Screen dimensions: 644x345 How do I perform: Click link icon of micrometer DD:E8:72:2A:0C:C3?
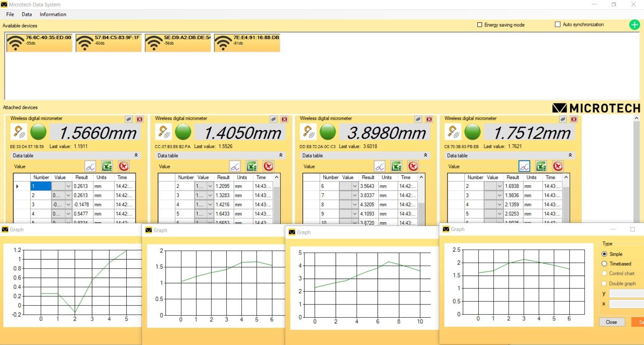tap(418, 119)
